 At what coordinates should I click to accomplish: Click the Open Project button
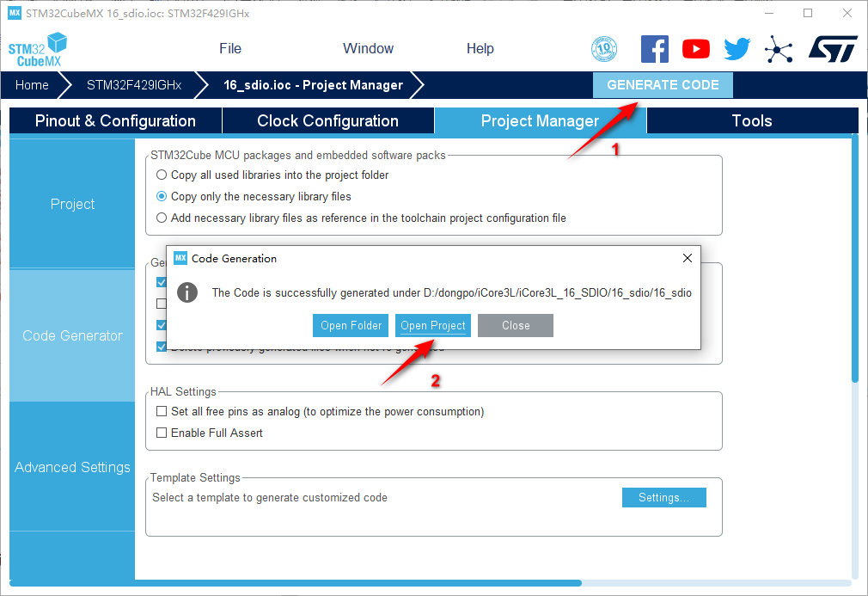pyautogui.click(x=433, y=326)
